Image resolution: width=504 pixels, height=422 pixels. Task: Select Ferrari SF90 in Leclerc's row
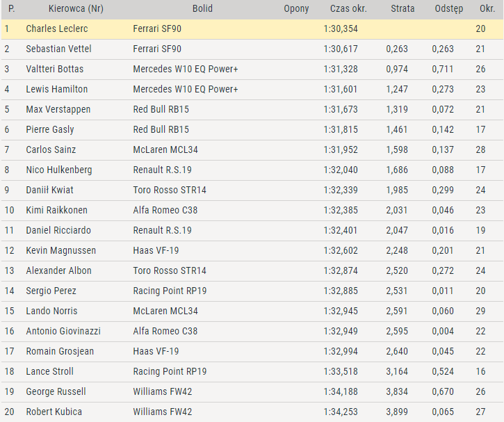click(157, 29)
